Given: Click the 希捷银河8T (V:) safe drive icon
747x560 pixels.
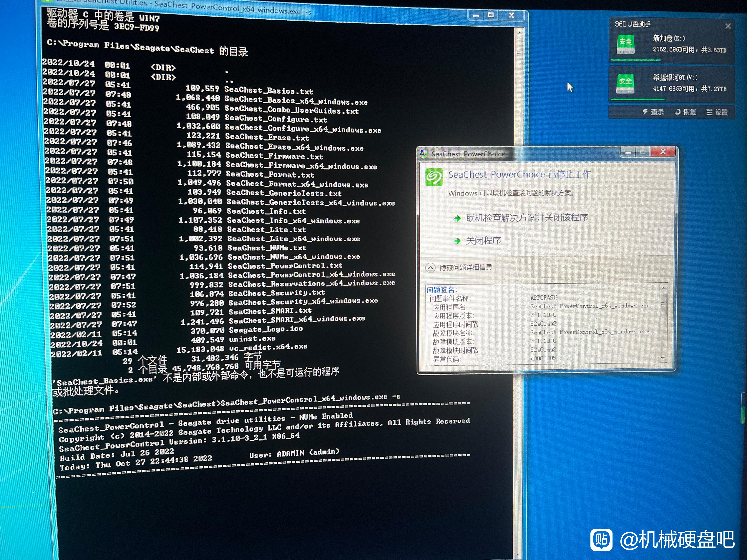Looking at the screenshot, I should point(625,84).
